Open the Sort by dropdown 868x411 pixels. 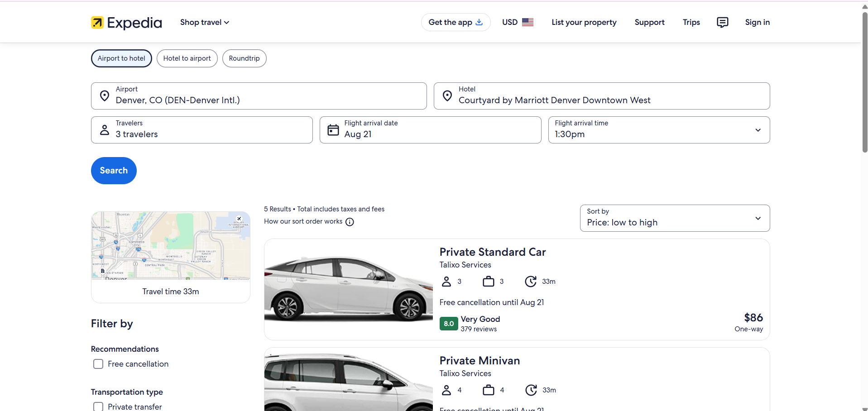pyautogui.click(x=675, y=218)
